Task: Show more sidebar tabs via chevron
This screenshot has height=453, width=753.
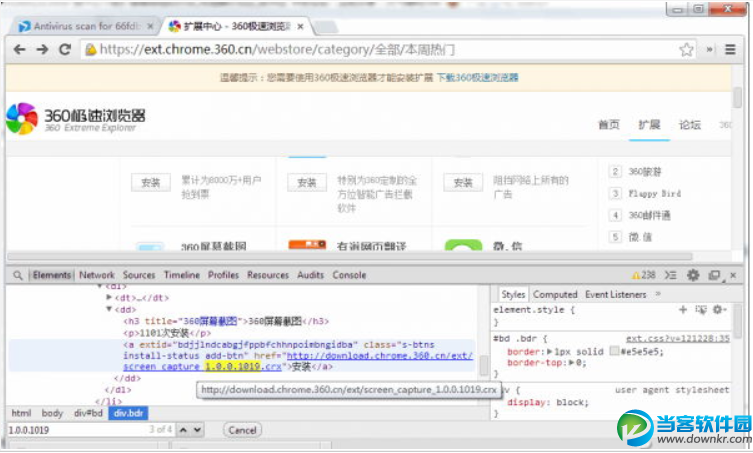Action: tap(658, 294)
